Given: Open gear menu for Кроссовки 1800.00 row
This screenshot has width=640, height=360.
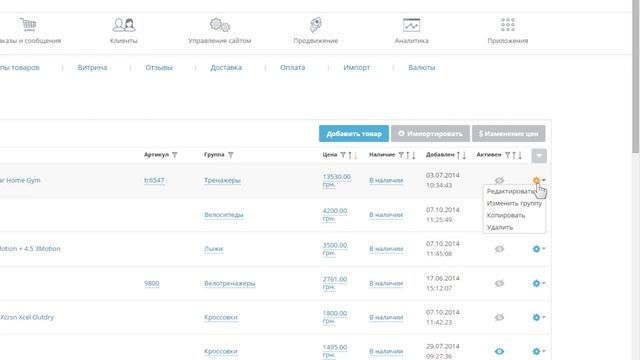Looking at the screenshot, I should tap(538, 317).
